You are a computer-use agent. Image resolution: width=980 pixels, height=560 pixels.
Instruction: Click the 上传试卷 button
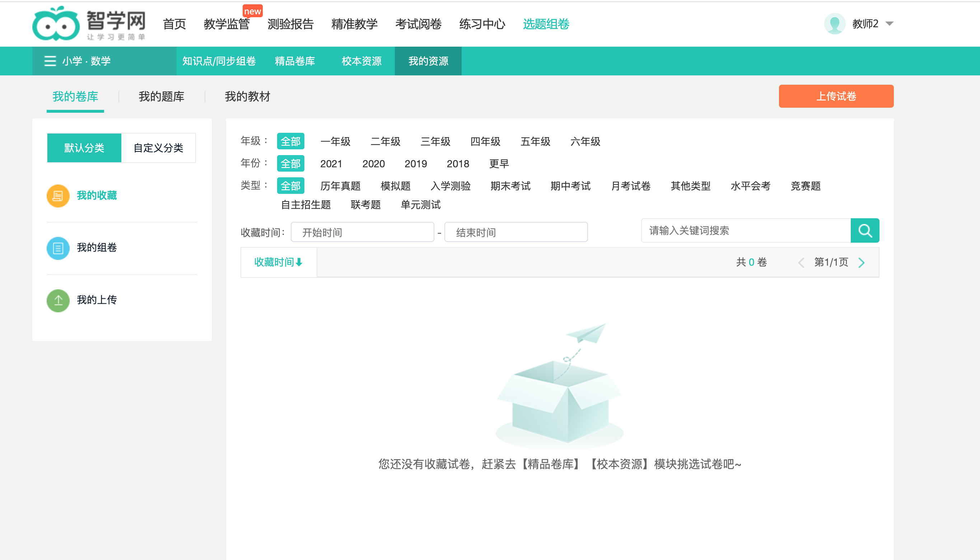point(836,96)
